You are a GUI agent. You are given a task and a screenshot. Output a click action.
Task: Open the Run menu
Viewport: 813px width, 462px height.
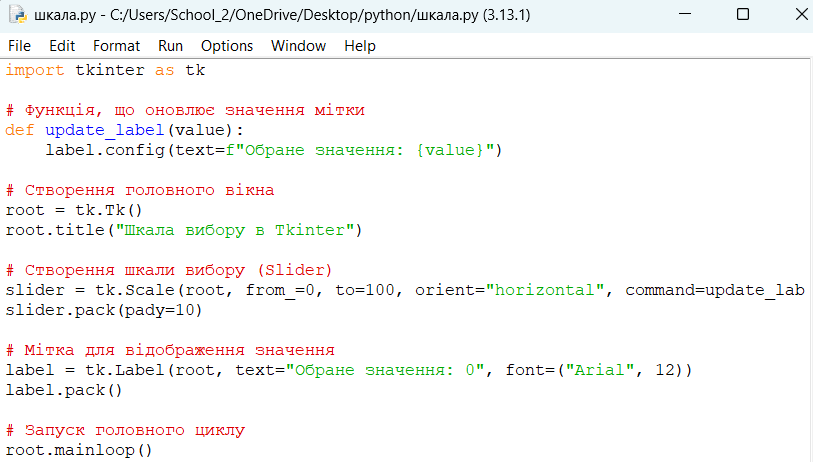coord(170,46)
